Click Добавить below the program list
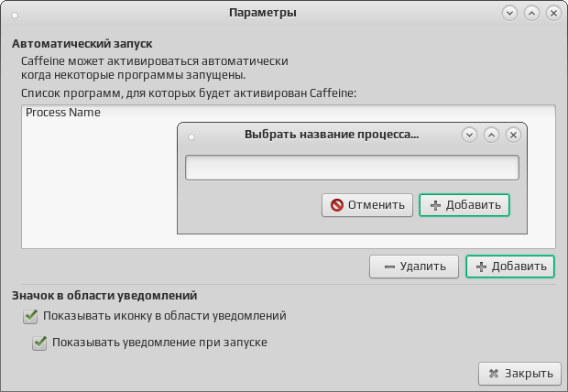 tap(510, 267)
